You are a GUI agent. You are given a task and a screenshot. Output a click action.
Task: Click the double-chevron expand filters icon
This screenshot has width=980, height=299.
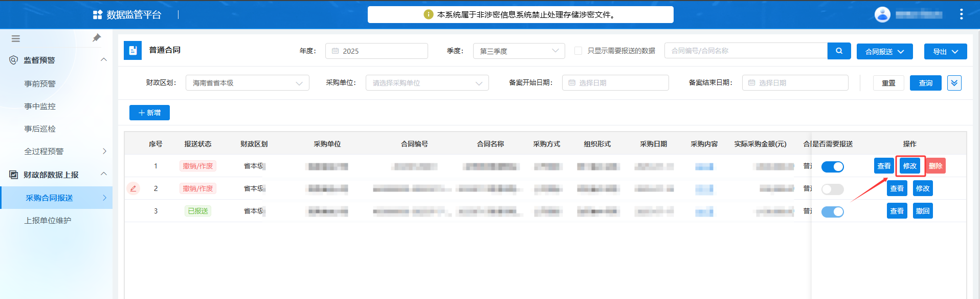click(954, 83)
